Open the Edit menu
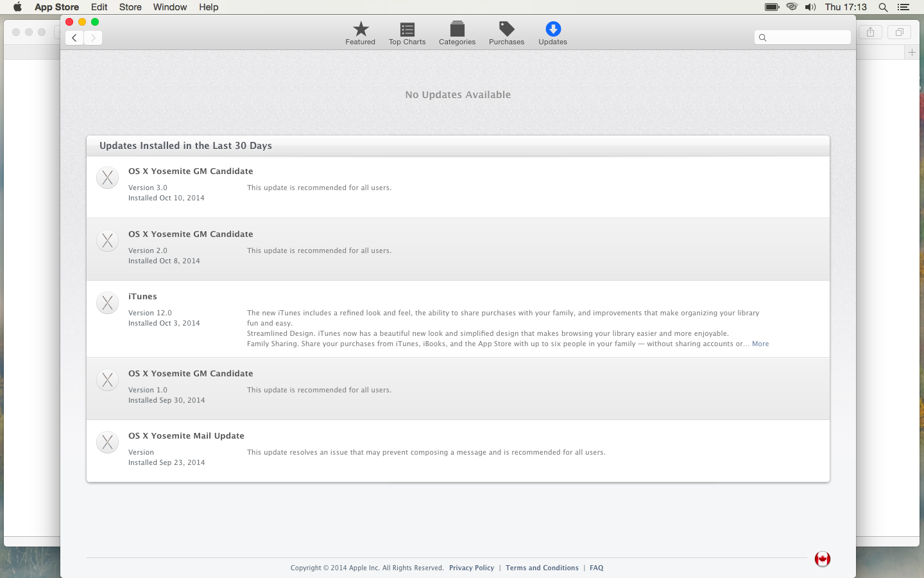The height and width of the screenshot is (578, 924). [x=99, y=7]
